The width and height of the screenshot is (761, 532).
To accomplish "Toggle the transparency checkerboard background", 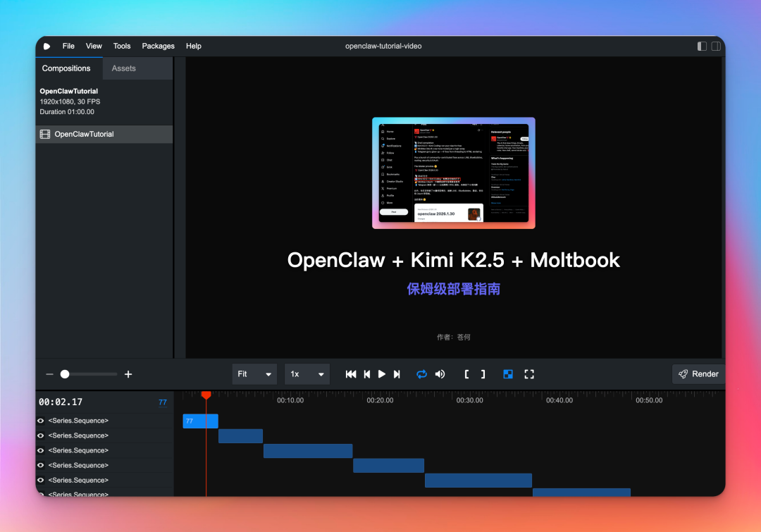I will [x=508, y=374].
